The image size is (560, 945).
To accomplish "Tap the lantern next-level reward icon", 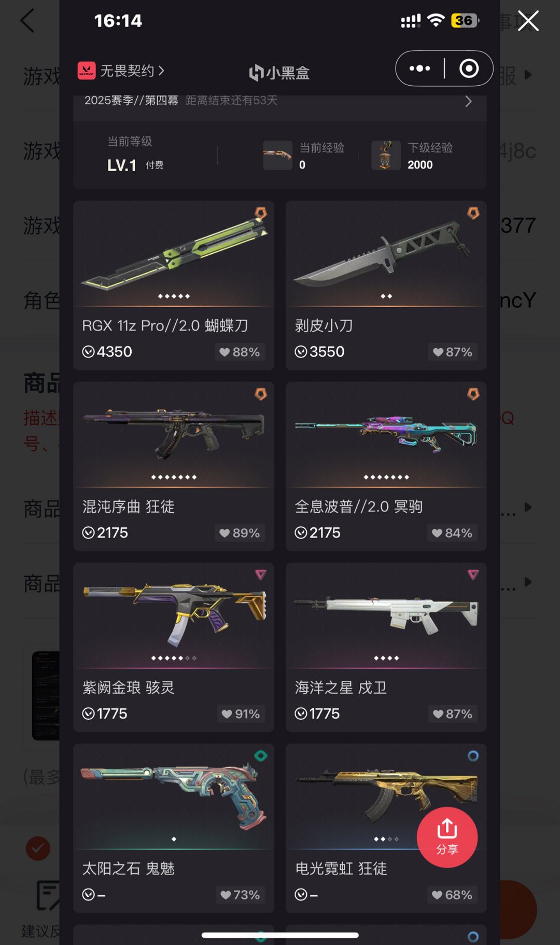I will pos(386,155).
